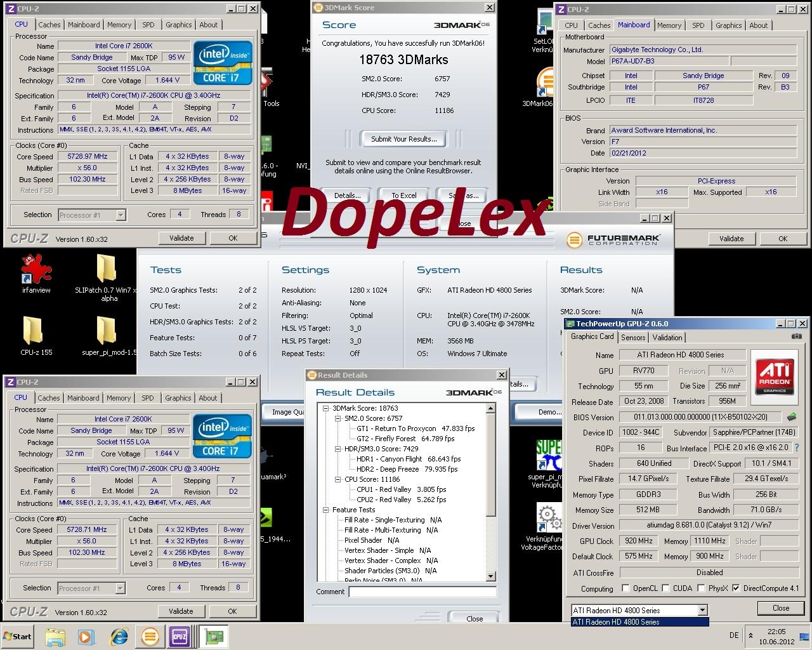This screenshot has height=650, width=812.
Task: Toggle the DirectCompute 4.1 checkbox
Action: [736, 588]
